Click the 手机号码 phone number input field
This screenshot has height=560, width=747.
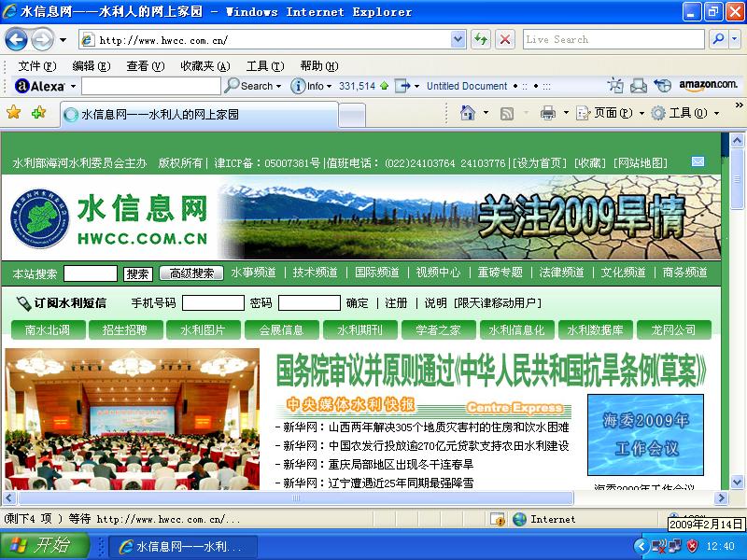[213, 303]
